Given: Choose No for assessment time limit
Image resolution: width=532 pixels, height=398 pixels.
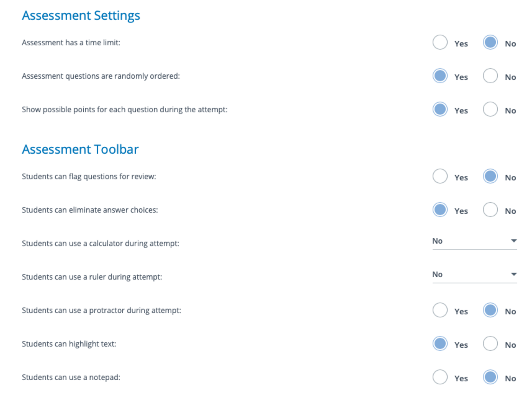Looking at the screenshot, I should click(490, 42).
